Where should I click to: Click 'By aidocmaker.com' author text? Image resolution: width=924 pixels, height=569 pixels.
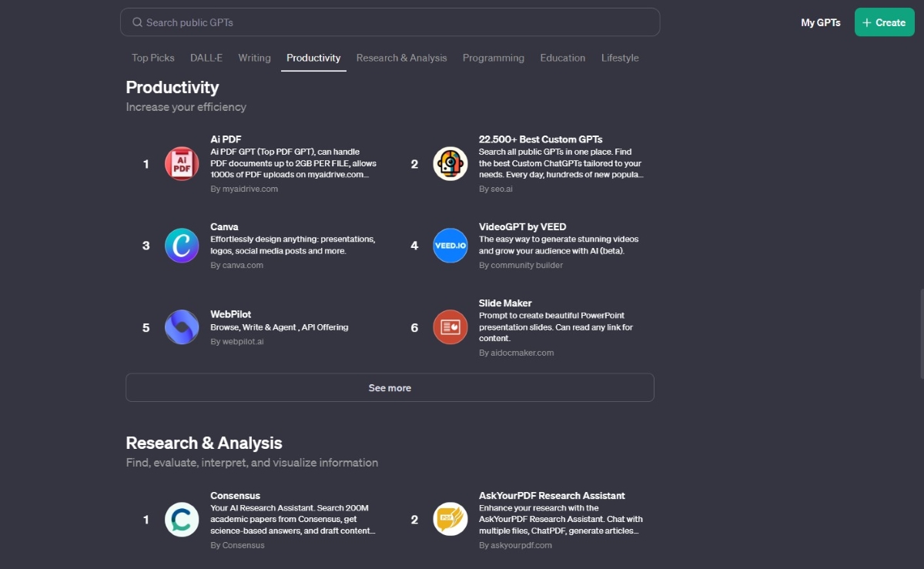[517, 353]
